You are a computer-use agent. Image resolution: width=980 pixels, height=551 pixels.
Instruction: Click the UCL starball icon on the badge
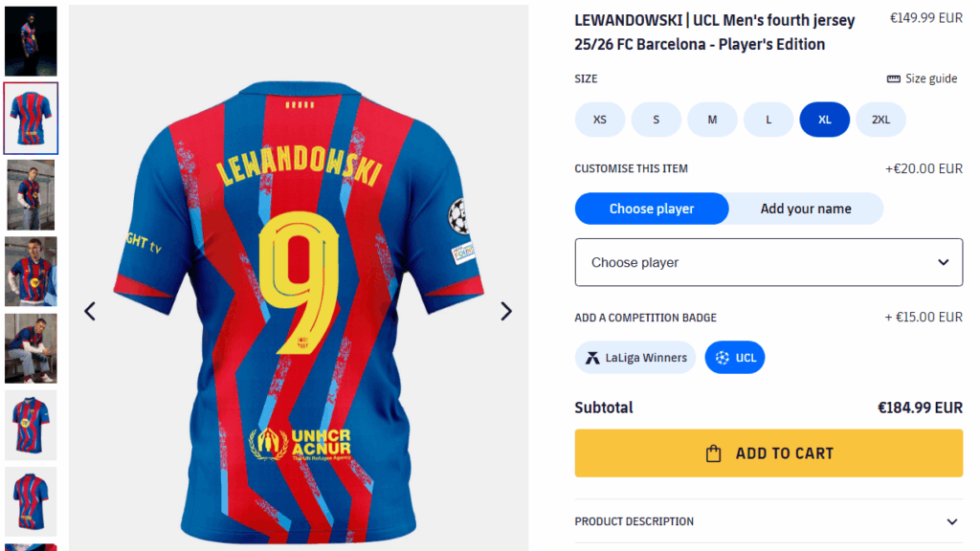[721, 358]
